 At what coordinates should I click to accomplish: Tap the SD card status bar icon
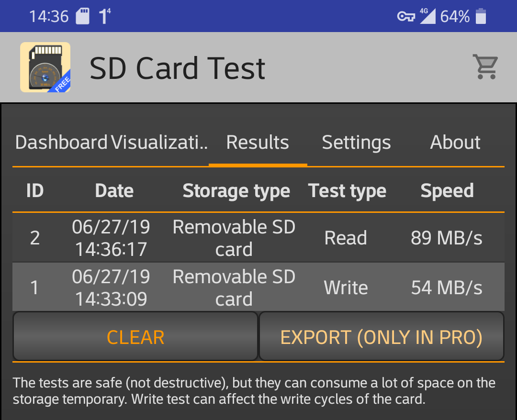[82, 16]
